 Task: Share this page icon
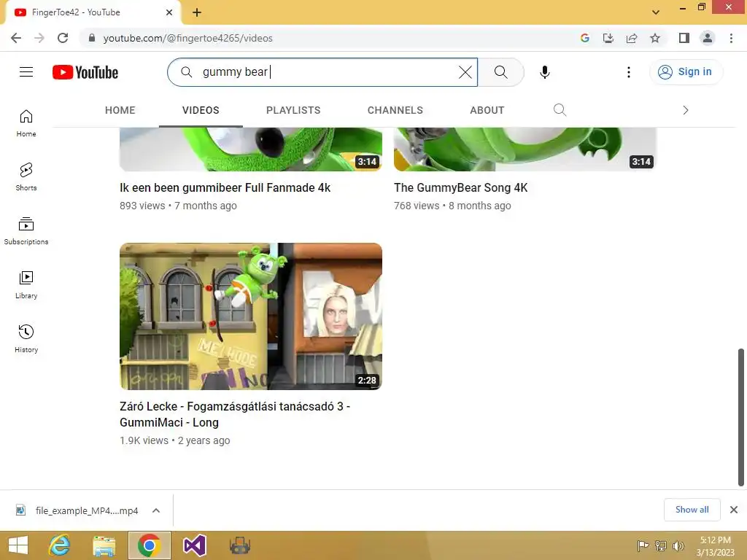[632, 38]
